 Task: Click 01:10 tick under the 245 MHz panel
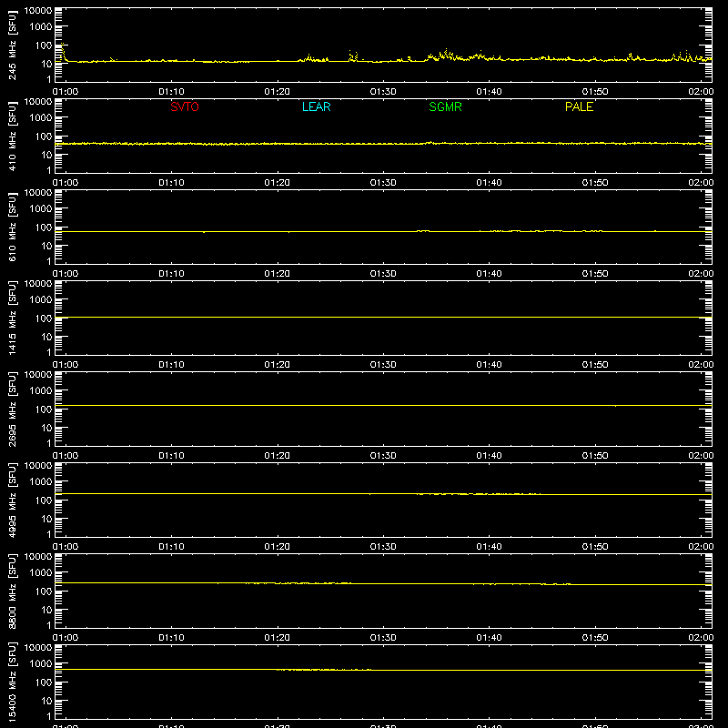pyautogui.click(x=171, y=92)
